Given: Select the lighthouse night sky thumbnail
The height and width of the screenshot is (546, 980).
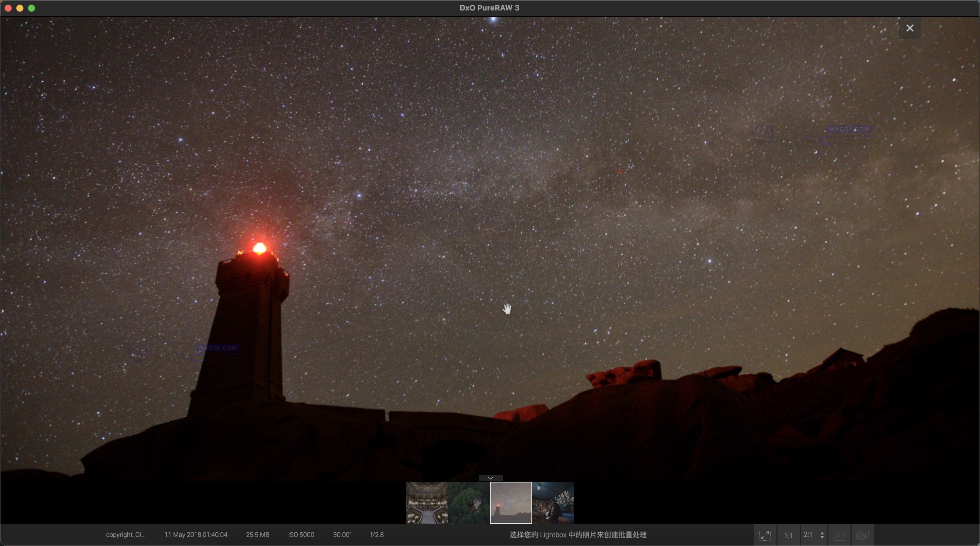Looking at the screenshot, I should 511,503.
